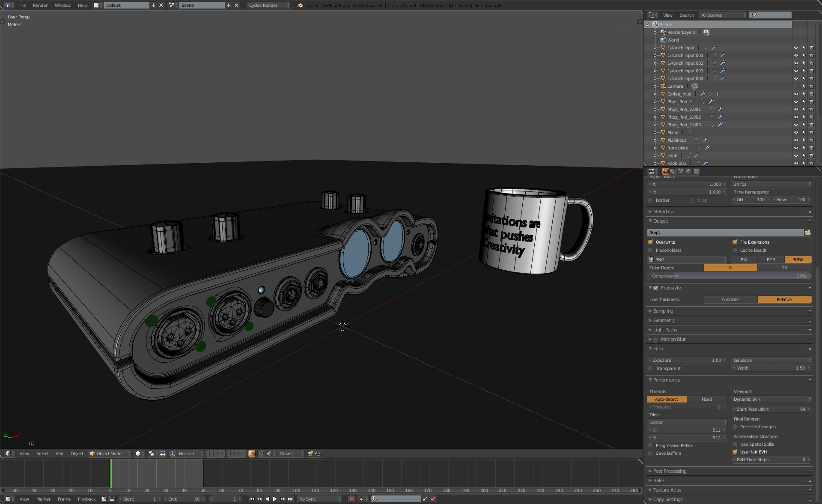Enable the Transparent film checkbox
This screenshot has height=504, width=822.
coord(651,368)
